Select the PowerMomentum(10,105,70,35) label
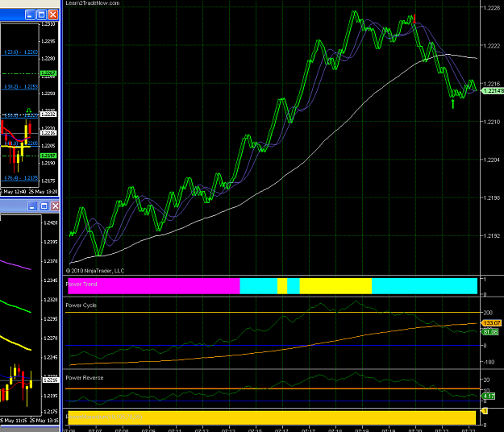This screenshot has height=432, width=504. 104,417
